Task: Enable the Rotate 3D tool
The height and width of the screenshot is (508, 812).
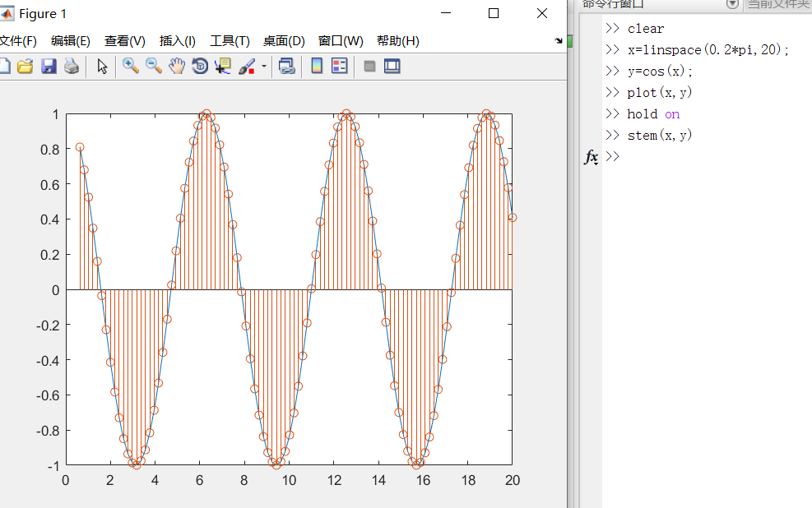Action: pos(199,66)
